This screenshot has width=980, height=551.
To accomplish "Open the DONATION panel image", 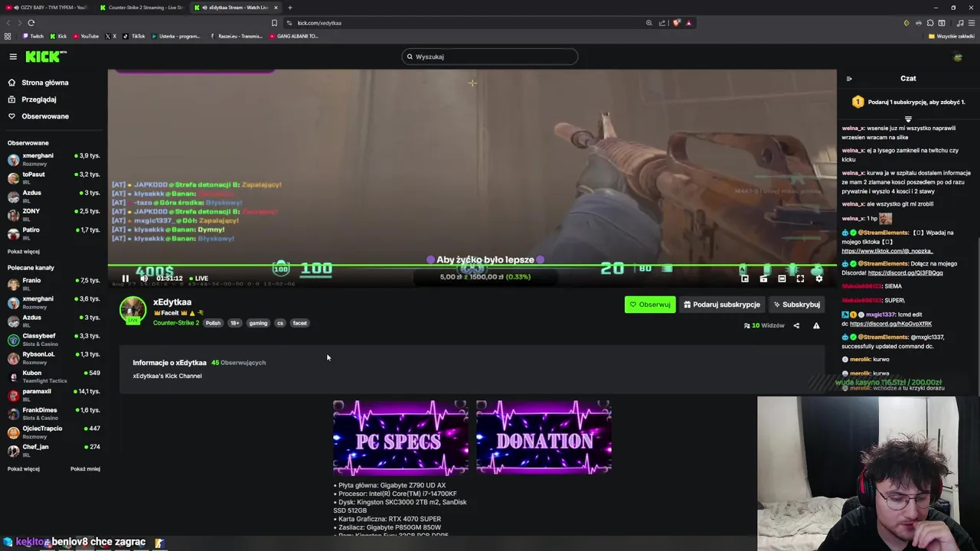I will coord(544,438).
